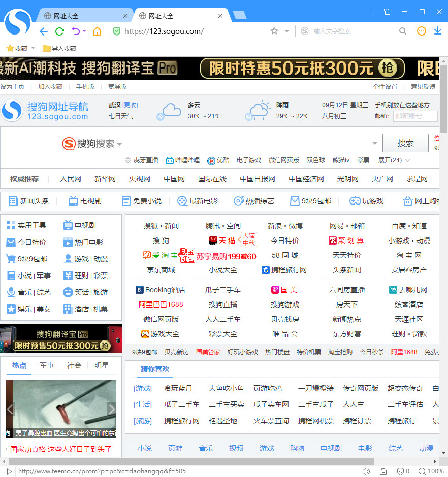
Task: Go back with the browser back arrow
Action: pyautogui.click(x=44, y=31)
